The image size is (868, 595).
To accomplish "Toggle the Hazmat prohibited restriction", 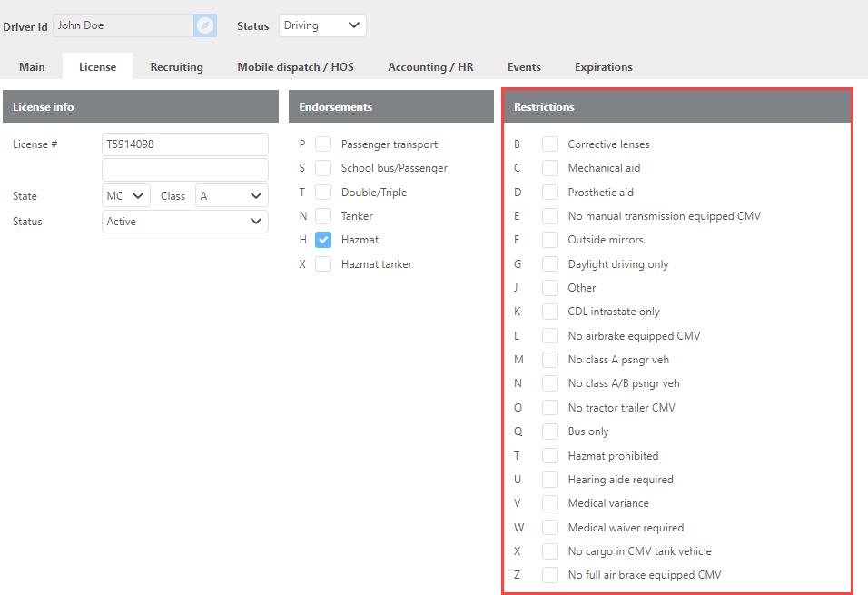I will click(550, 456).
